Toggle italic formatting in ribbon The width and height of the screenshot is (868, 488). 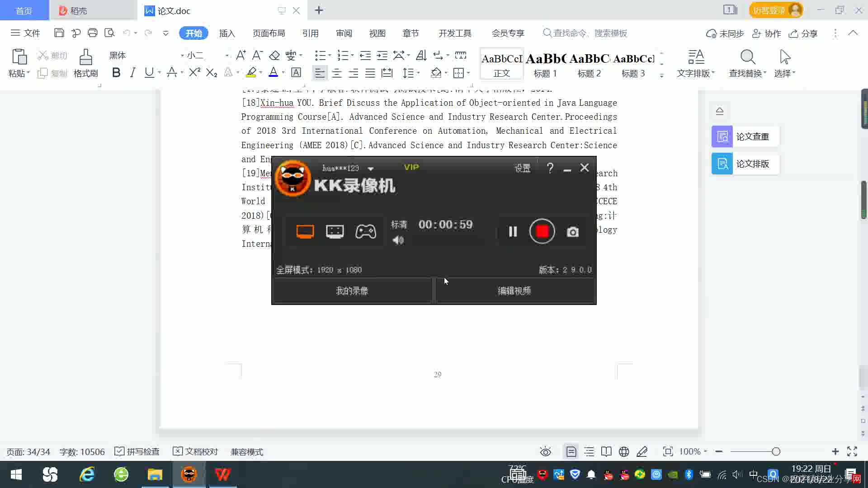(132, 73)
